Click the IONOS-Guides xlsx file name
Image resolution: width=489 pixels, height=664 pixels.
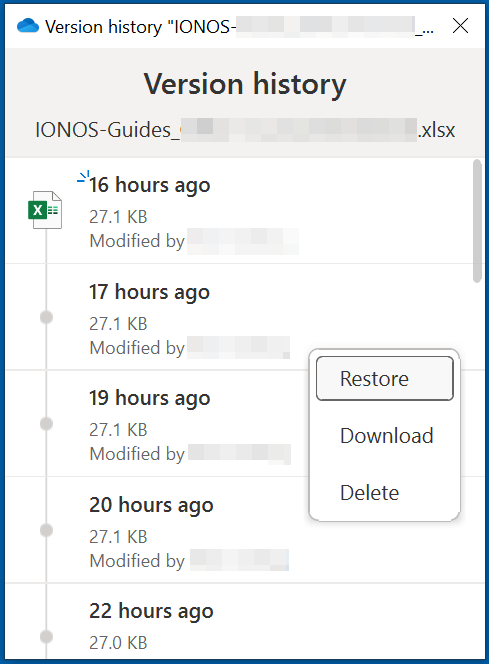point(245,130)
